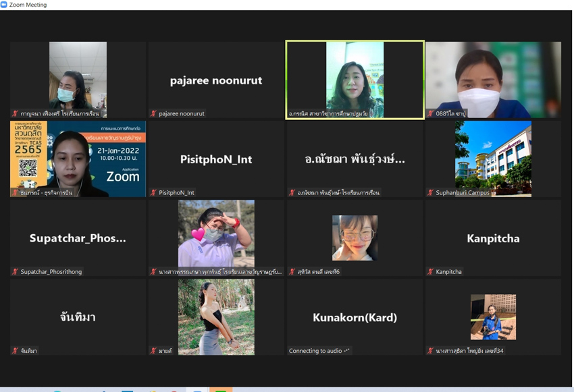Click muted mic icon by Suphanburi Campus label

pos(431,193)
